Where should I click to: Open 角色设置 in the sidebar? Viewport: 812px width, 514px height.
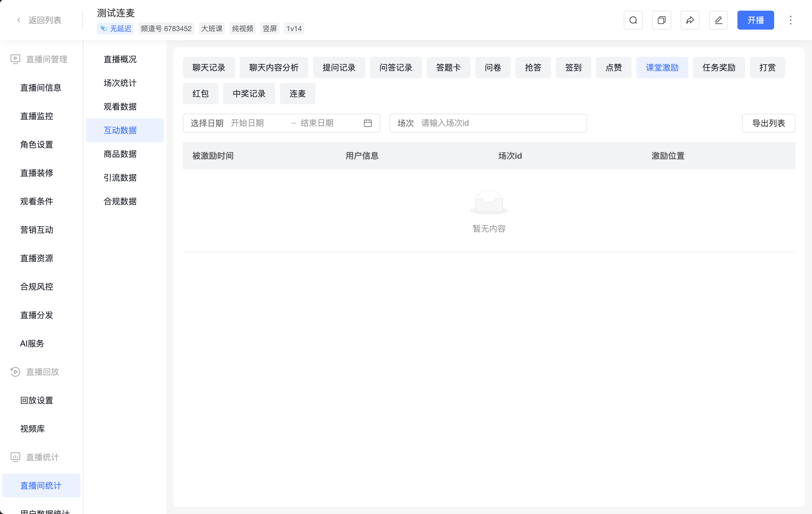click(x=41, y=144)
